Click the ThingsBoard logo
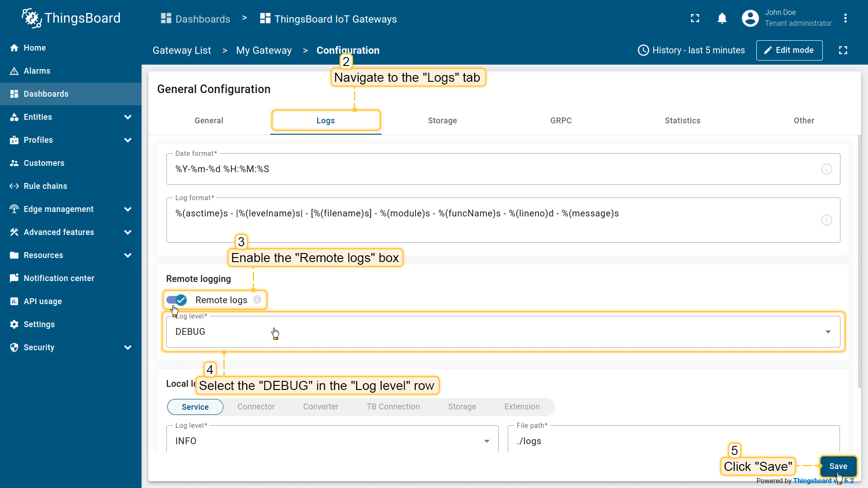Viewport: 868px width, 488px height. click(71, 18)
